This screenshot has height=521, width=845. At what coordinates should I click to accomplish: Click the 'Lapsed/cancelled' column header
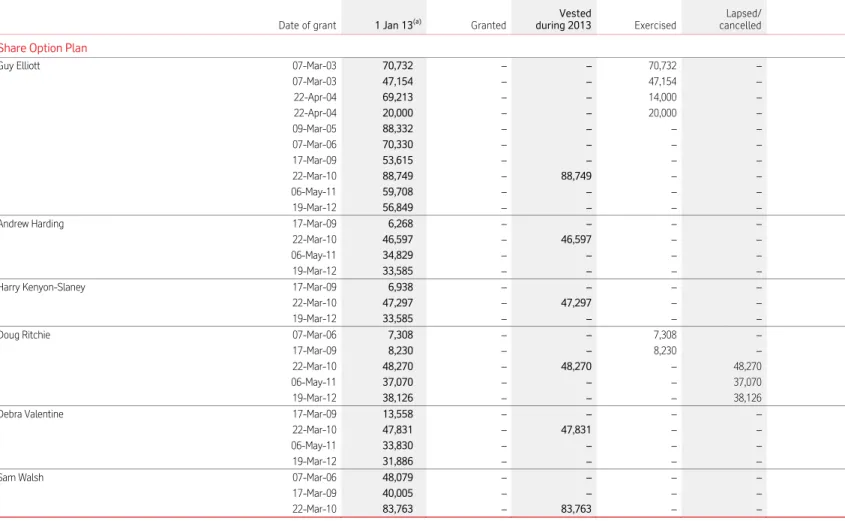coord(740,19)
